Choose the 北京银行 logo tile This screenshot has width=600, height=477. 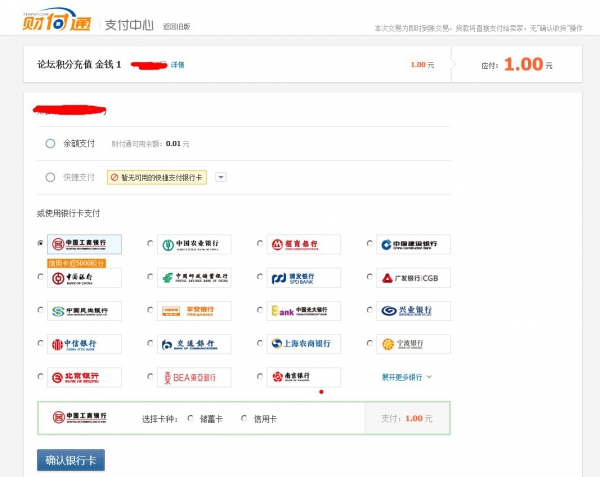coord(84,377)
